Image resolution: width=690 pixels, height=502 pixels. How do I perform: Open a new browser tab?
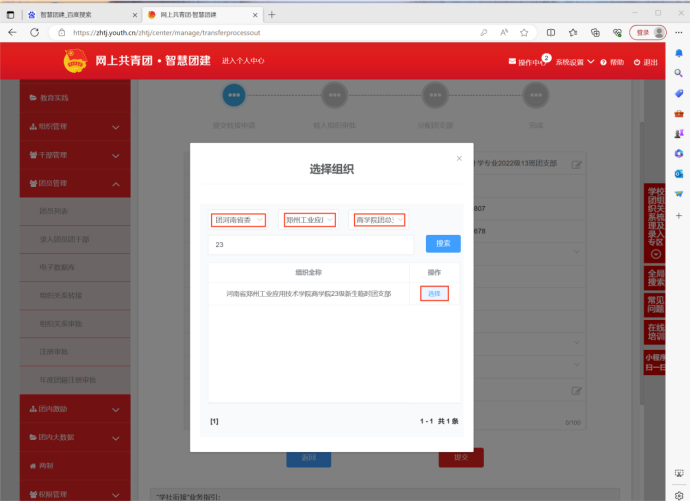(272, 14)
